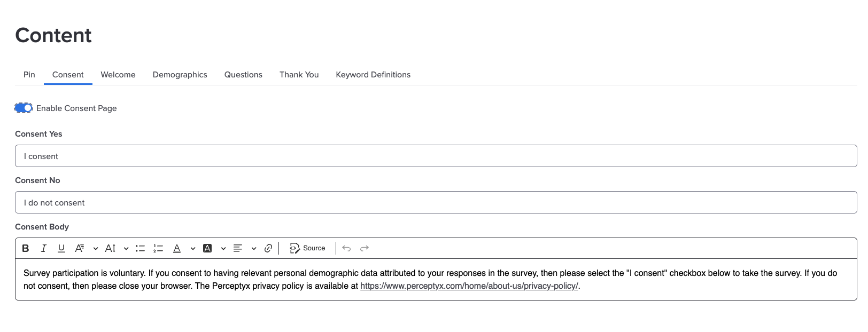Switch to the Keyword Definitions tab
This screenshot has height=332, width=868.
(x=373, y=75)
